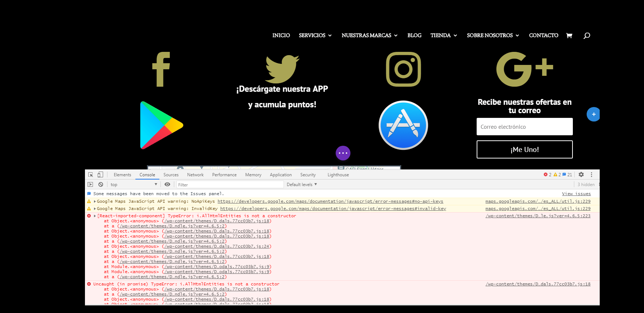Open the error-messages#invalid-key URL
Screen dimensions: 644x313
click(333, 209)
